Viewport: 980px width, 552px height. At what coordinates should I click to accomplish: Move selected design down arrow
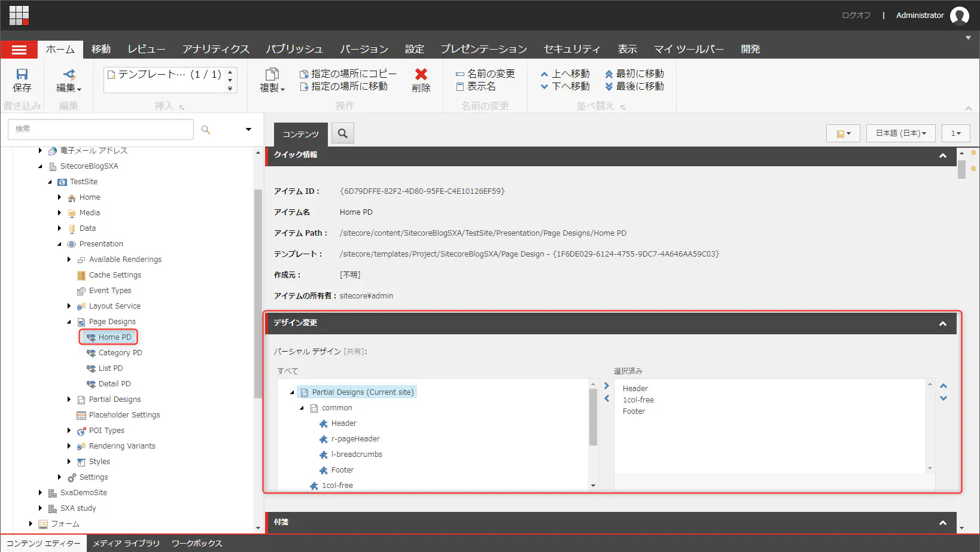[944, 398]
